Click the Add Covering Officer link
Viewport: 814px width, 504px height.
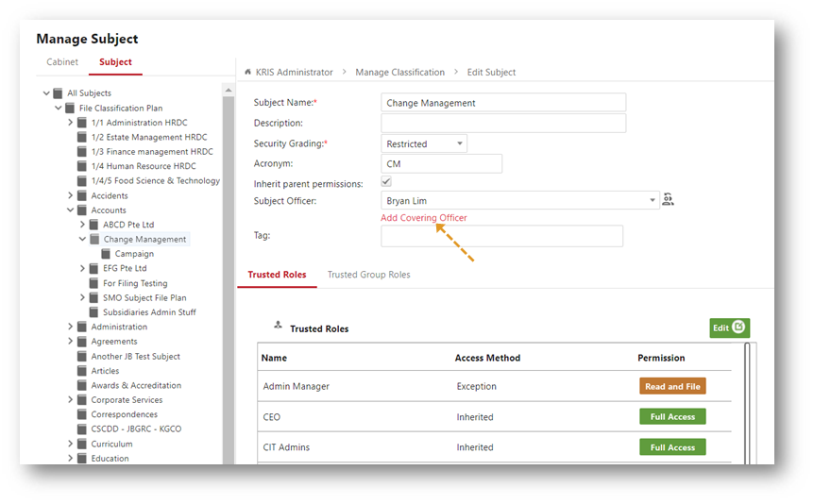point(424,217)
